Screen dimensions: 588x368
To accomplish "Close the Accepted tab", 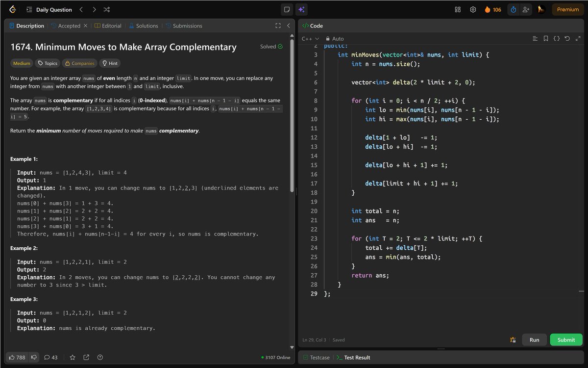I will [x=85, y=26].
